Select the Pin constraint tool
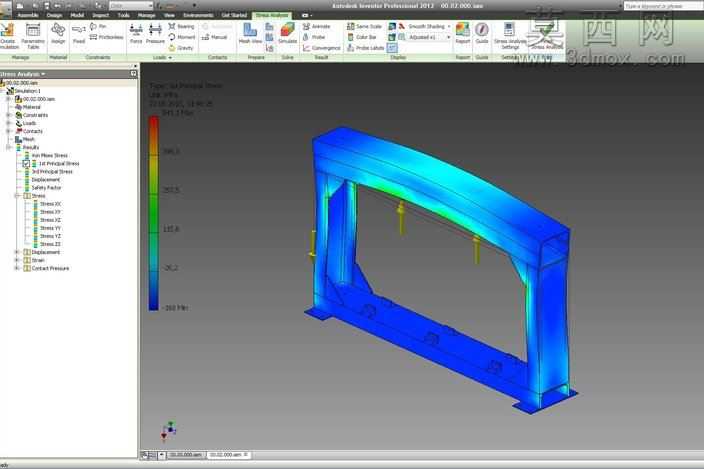 click(x=98, y=26)
